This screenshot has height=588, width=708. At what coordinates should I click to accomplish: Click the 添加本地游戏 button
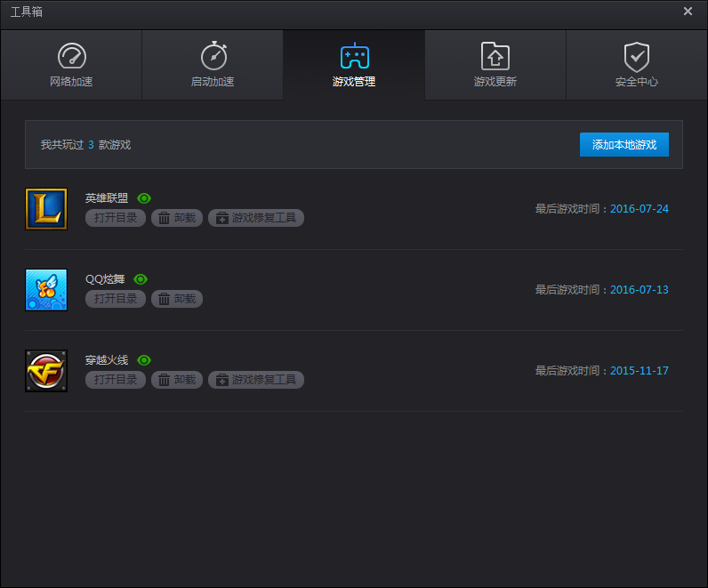[624, 144]
